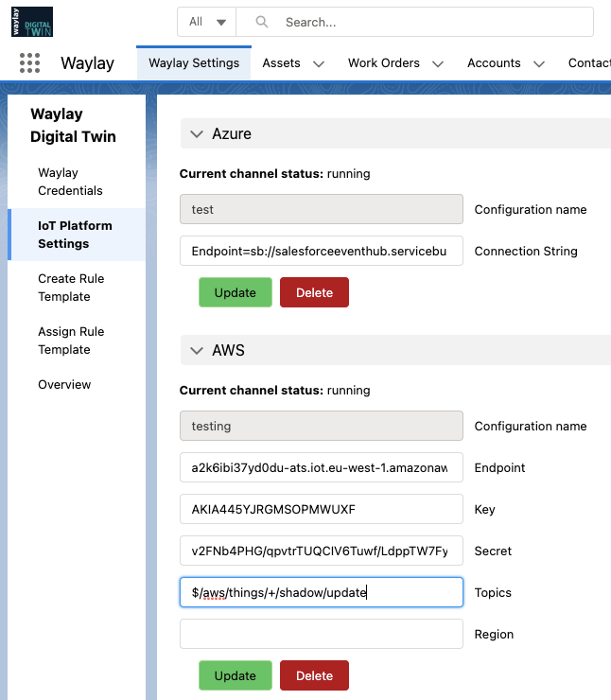
Task: Click Delete under Azure section
Action: coord(314,292)
